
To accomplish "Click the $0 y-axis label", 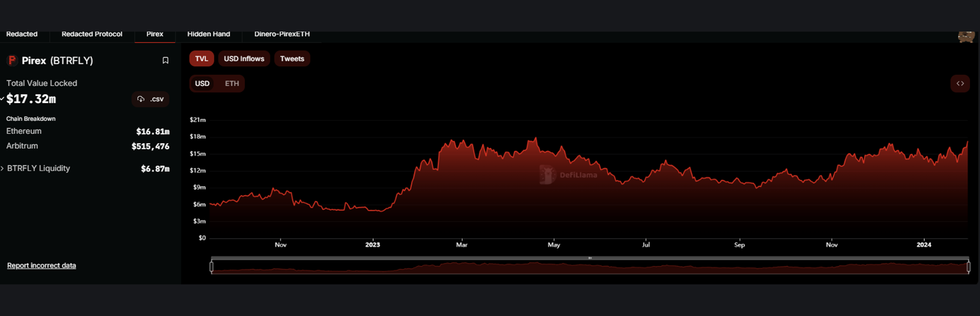I will [202, 238].
